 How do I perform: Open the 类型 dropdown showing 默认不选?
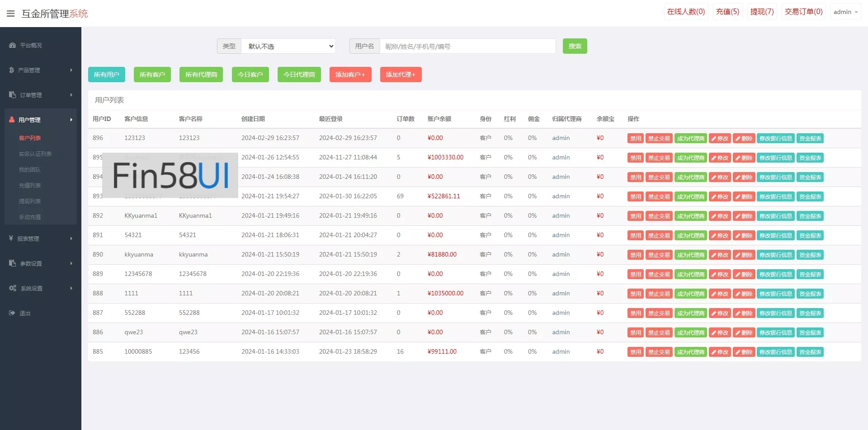coord(288,46)
